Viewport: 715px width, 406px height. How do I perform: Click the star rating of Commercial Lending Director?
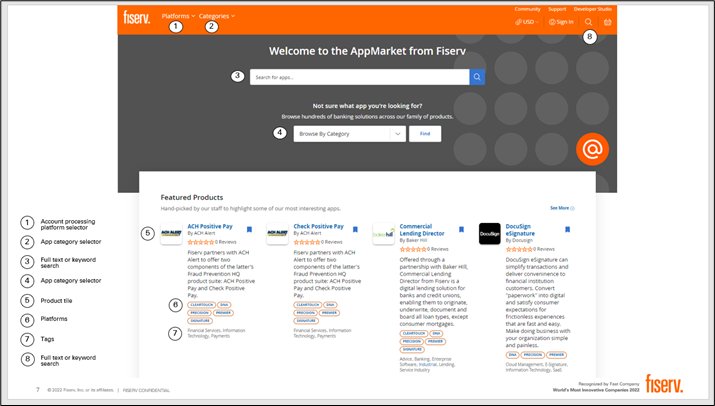413,249
